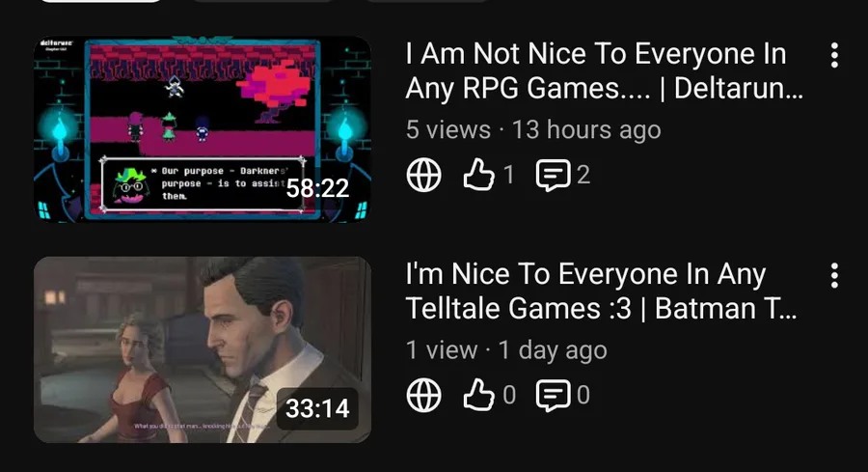This screenshot has height=472, width=868.
Task: Open the Deltarune gameplay thumbnail
Action: pyautogui.click(x=203, y=129)
